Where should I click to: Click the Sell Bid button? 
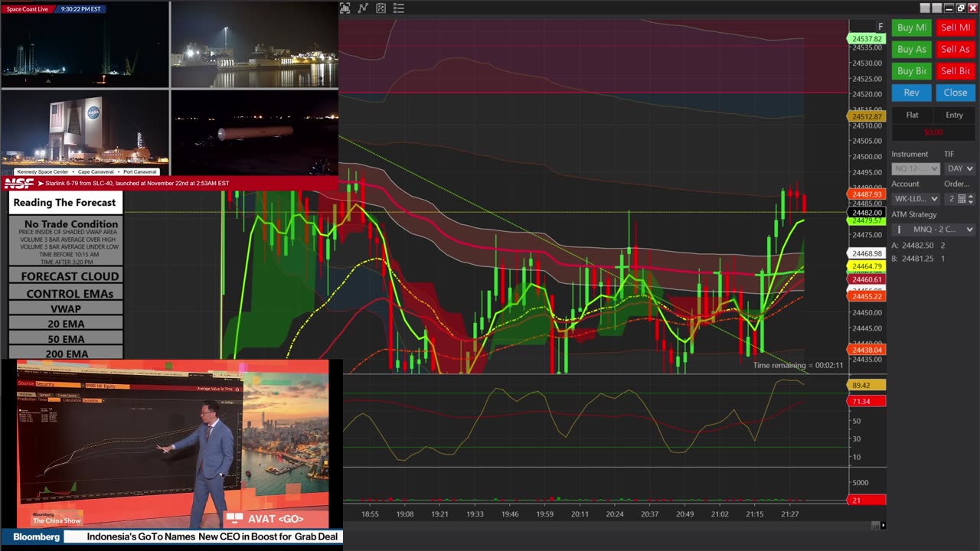click(x=955, y=70)
